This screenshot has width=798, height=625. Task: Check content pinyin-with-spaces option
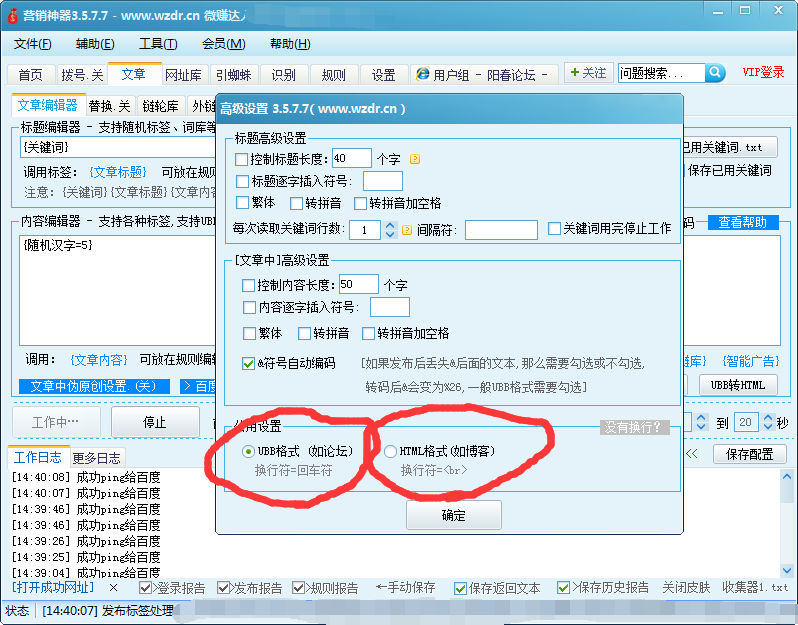(368, 333)
